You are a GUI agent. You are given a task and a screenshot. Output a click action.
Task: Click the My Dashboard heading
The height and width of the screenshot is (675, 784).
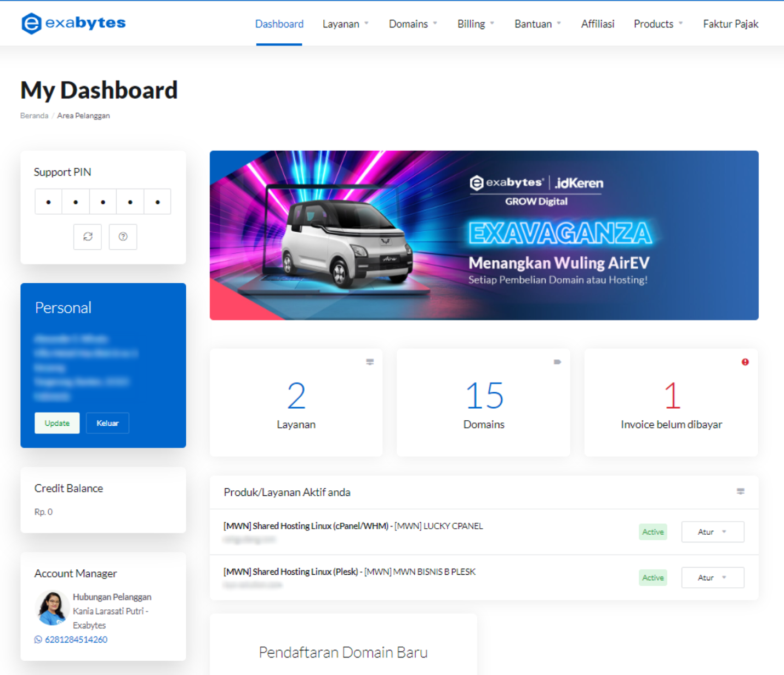(x=99, y=90)
